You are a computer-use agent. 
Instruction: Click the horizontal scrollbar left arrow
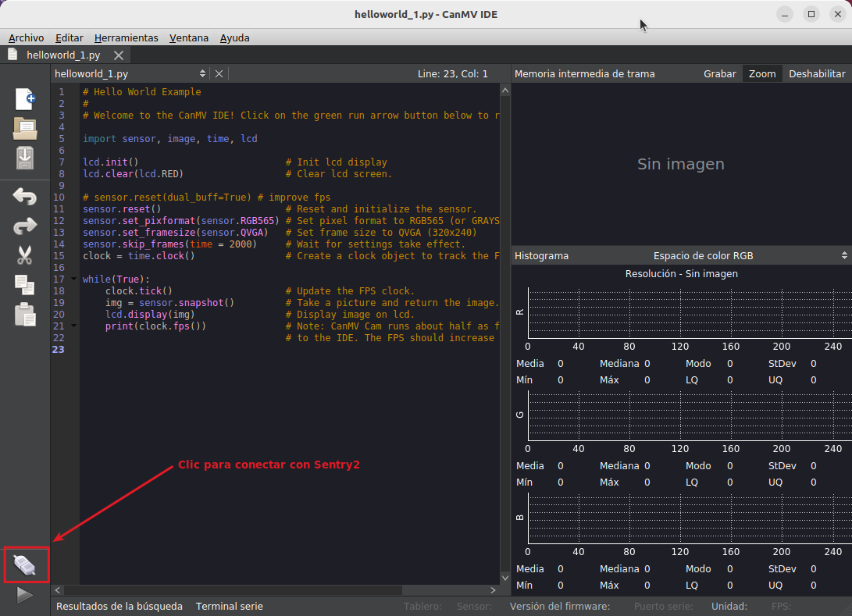click(58, 590)
